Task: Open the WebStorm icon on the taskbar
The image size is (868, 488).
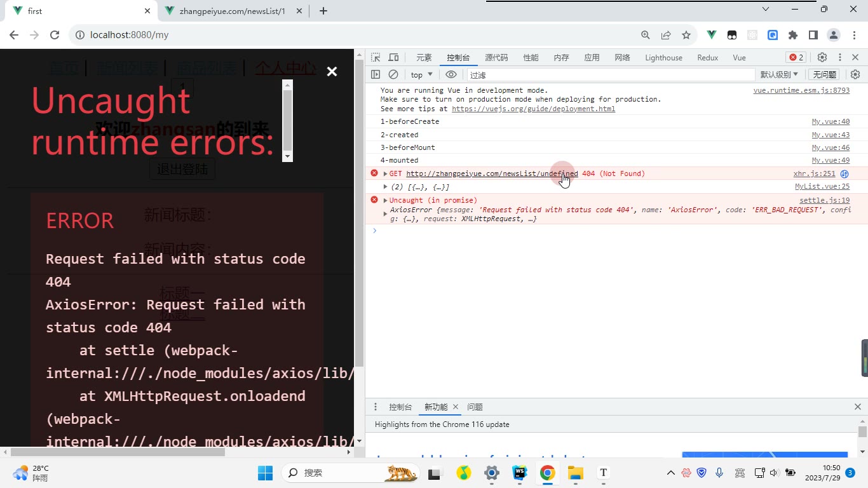Action: 520,473
